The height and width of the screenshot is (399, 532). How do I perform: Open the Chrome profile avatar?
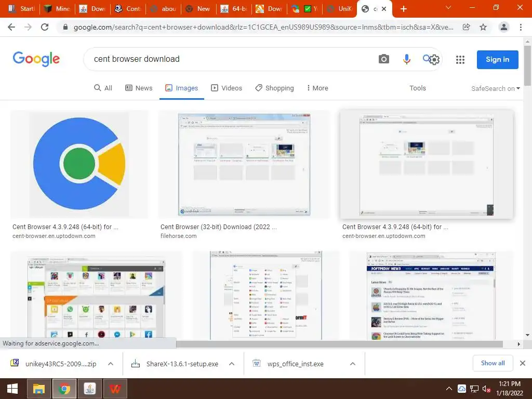(x=504, y=27)
